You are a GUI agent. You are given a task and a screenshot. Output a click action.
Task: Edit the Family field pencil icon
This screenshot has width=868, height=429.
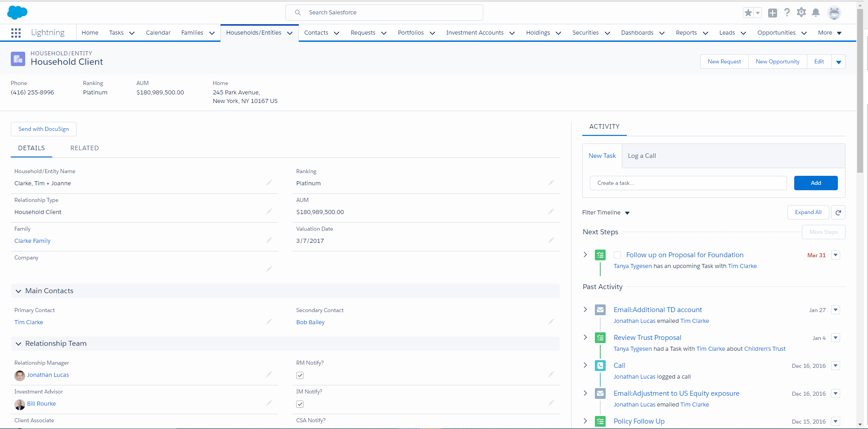click(x=269, y=240)
